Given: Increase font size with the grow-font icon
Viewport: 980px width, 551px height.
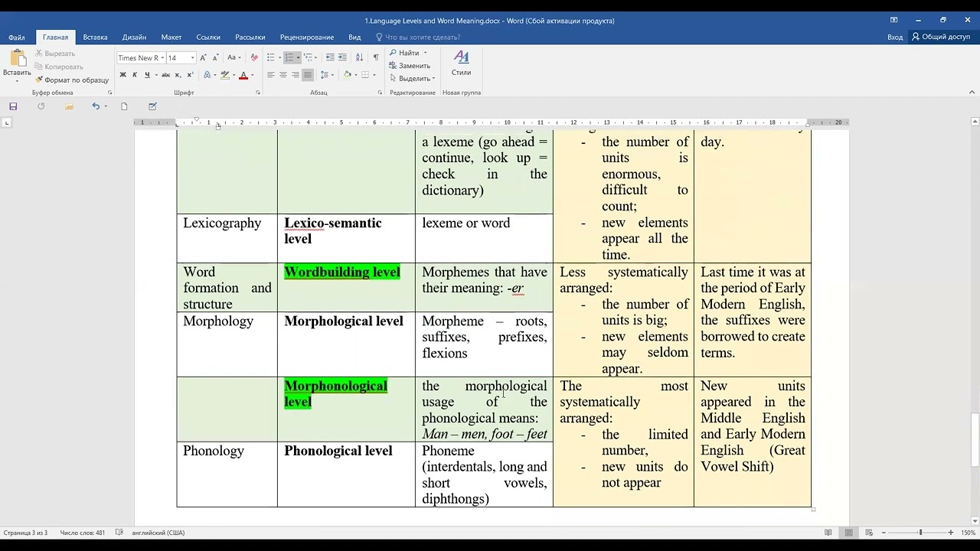Looking at the screenshot, I should pos(203,57).
